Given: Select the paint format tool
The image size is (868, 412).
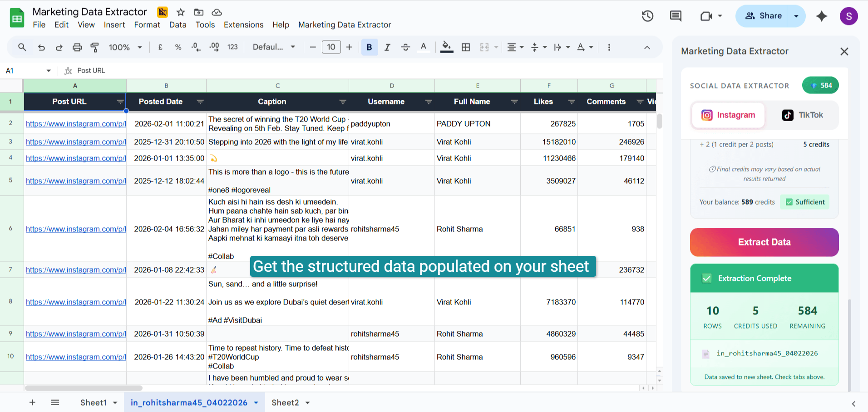Looking at the screenshot, I should click(x=94, y=47).
